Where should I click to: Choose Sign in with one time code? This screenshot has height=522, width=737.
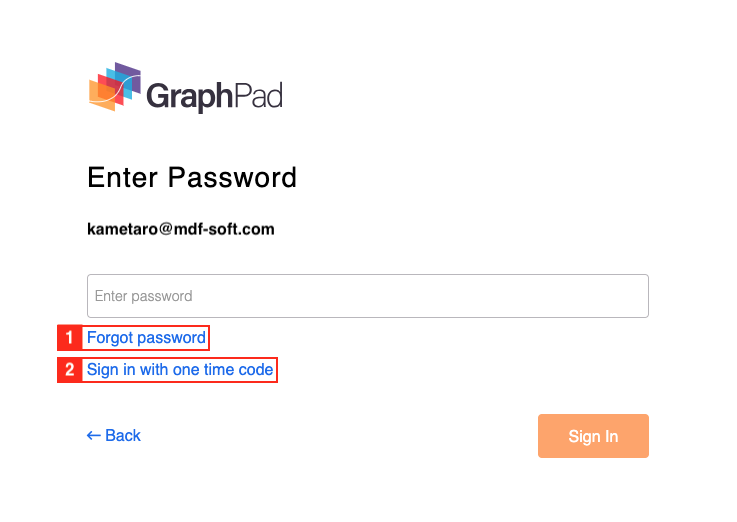180,370
